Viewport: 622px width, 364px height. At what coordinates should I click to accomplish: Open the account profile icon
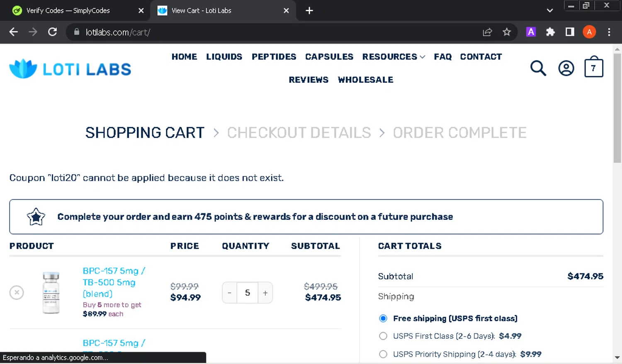pyautogui.click(x=566, y=68)
